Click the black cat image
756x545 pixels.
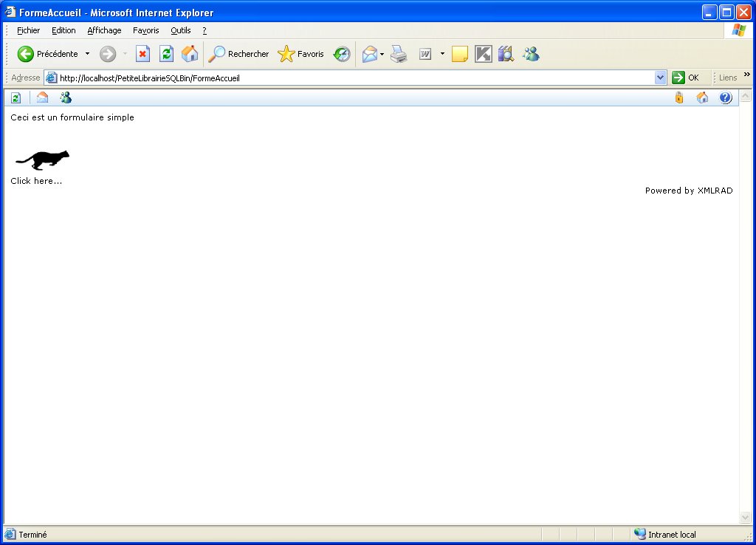click(42, 160)
